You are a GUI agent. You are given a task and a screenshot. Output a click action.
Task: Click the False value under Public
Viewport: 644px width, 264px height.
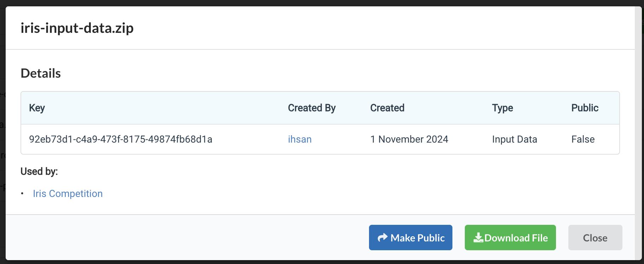[583, 139]
